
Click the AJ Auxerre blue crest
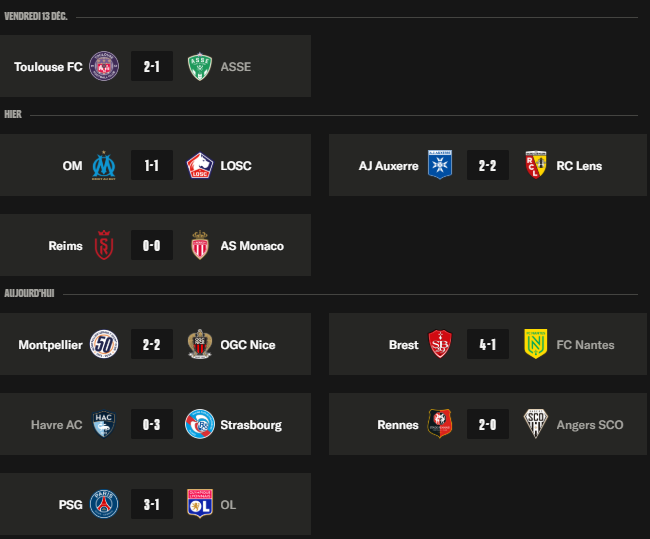click(439, 166)
